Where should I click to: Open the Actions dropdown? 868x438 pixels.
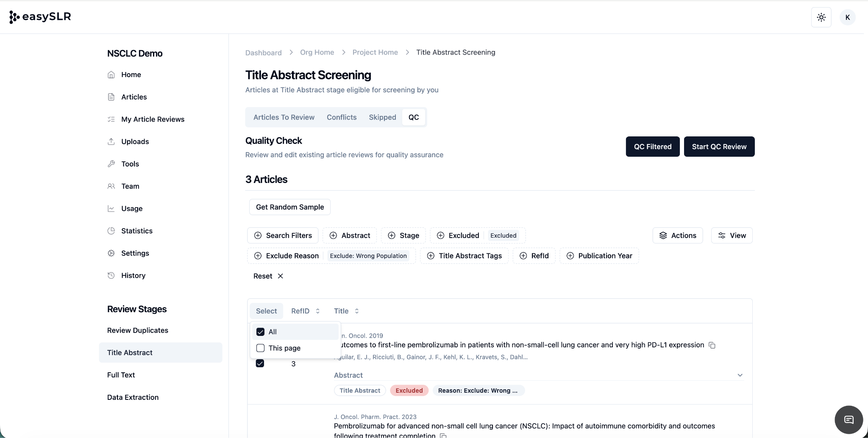pos(677,236)
